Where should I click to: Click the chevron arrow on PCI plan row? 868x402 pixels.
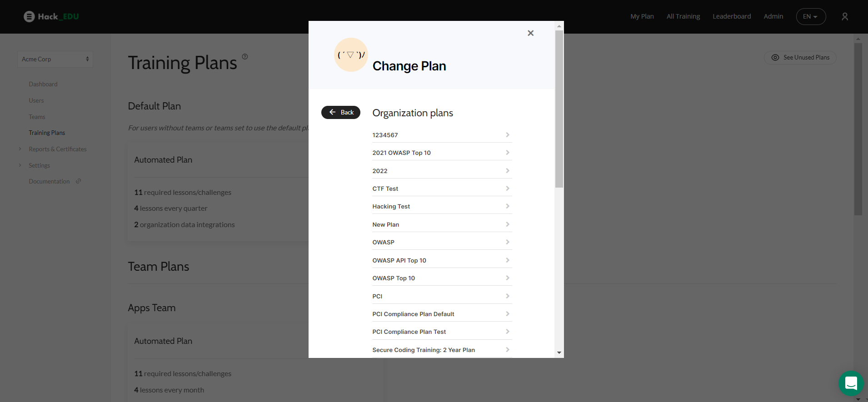coord(508,296)
